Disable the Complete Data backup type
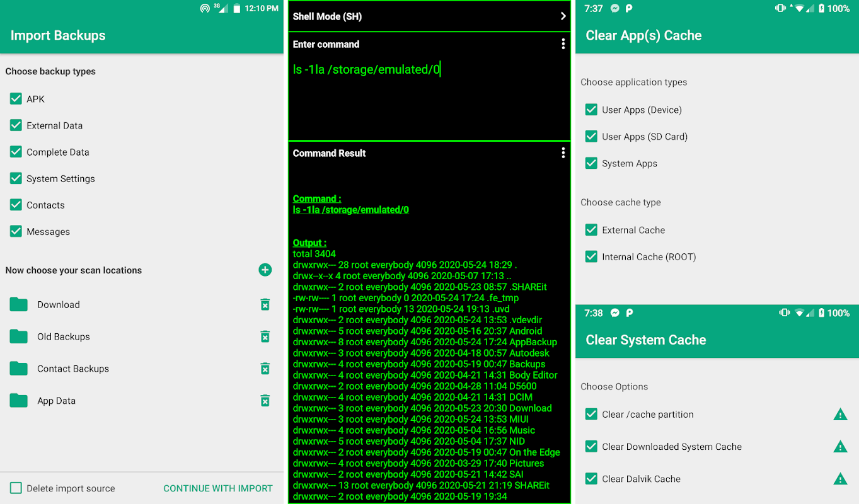This screenshot has width=859, height=504. tap(16, 152)
